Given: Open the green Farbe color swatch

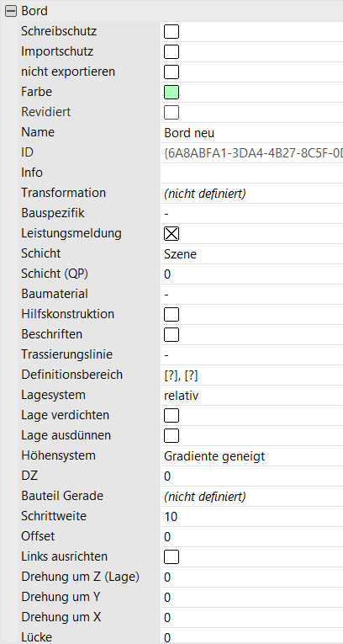Looking at the screenshot, I should click(171, 93).
